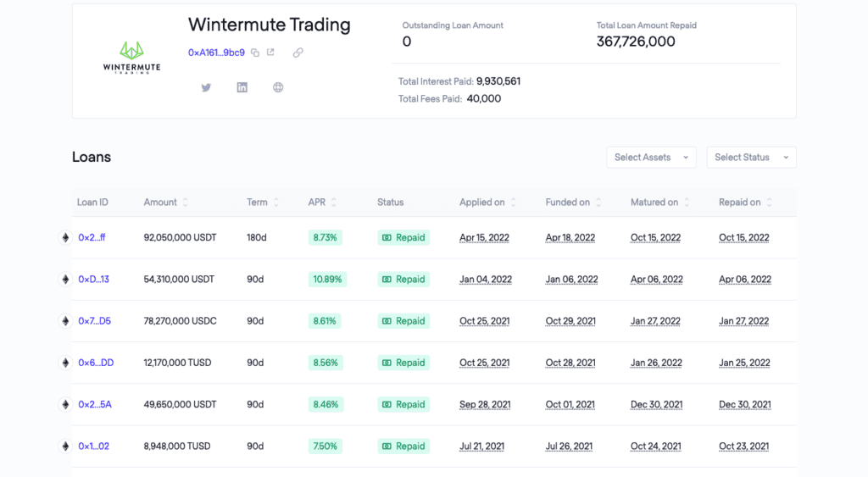868x477 pixels.
Task: Click Total Loan Amount Repaid value 367,726,000
Action: tap(636, 42)
